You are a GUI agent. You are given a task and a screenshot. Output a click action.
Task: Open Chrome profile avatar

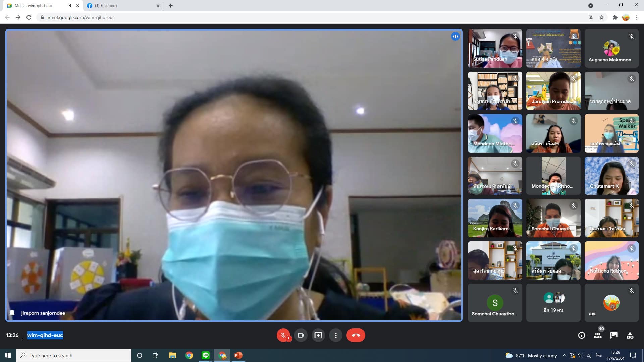coord(626,17)
